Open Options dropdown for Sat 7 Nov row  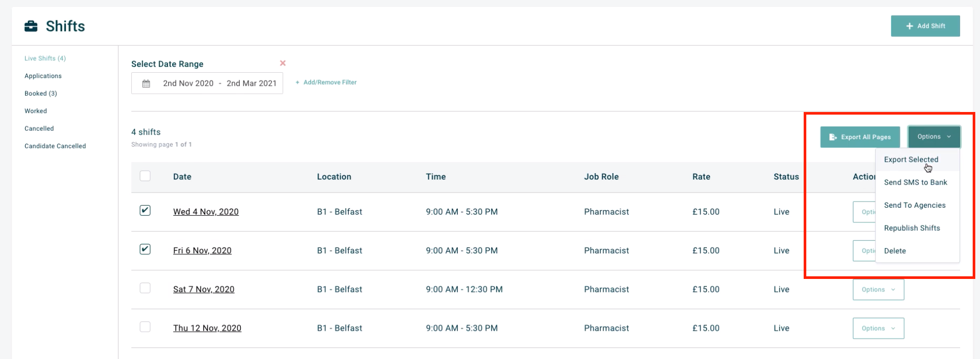[x=878, y=289]
